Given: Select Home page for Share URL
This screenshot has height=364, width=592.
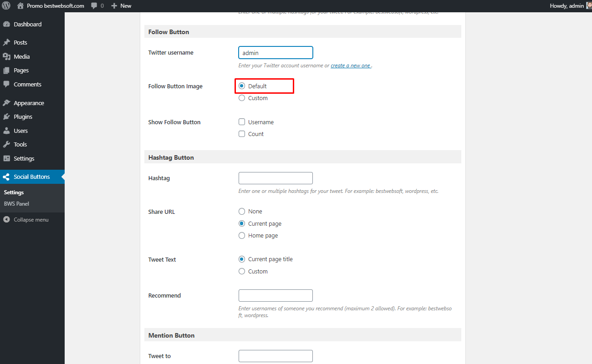Looking at the screenshot, I should pyautogui.click(x=242, y=235).
